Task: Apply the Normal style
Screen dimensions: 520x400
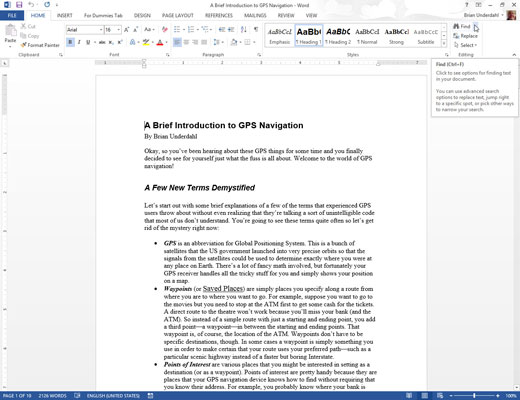Action: pyautogui.click(x=367, y=35)
